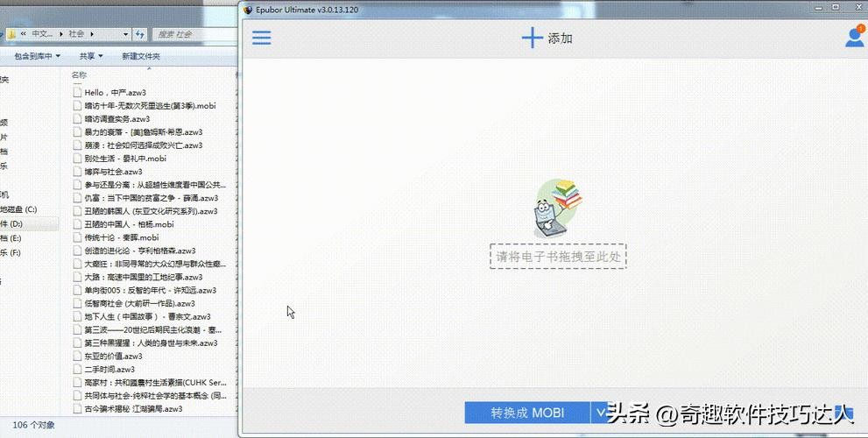This screenshot has height=438, width=868.
Task: Click the search 社会 input field
Action: [x=193, y=34]
